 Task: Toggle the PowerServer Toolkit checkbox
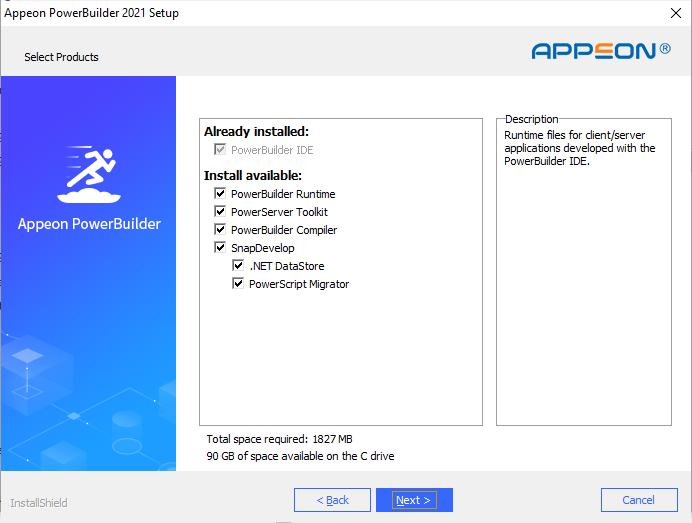[x=220, y=212]
